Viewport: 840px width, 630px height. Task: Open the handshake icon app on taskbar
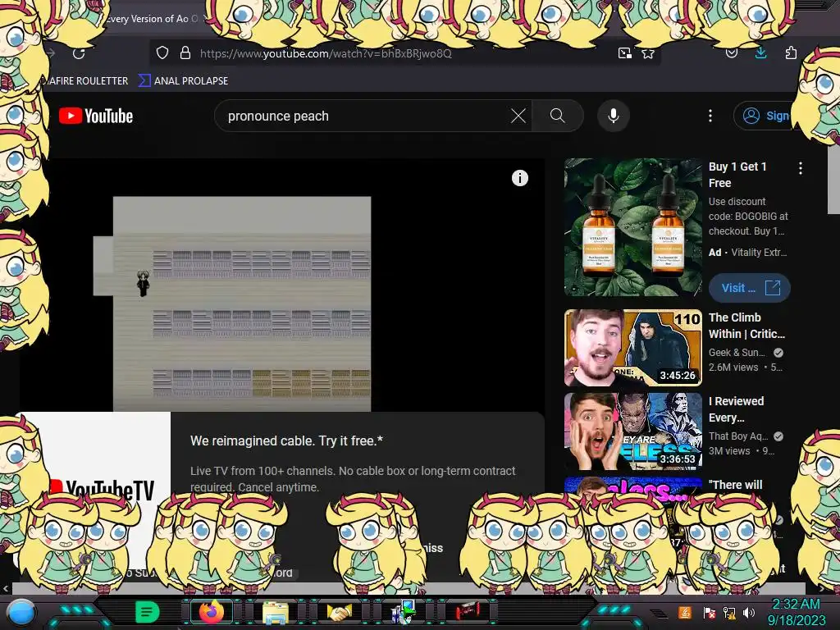coord(340,612)
